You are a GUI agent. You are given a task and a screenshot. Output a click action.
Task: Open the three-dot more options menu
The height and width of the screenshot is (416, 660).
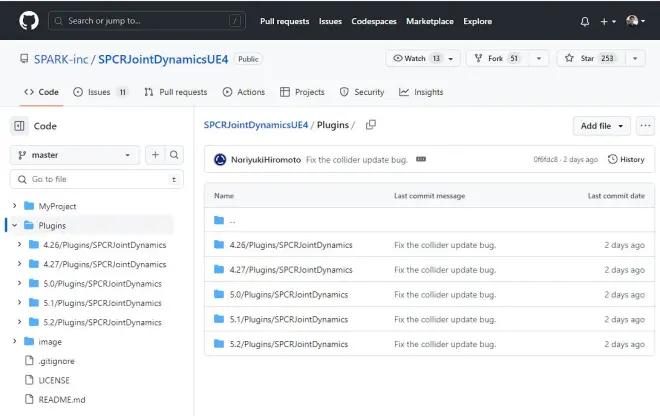pyautogui.click(x=644, y=126)
